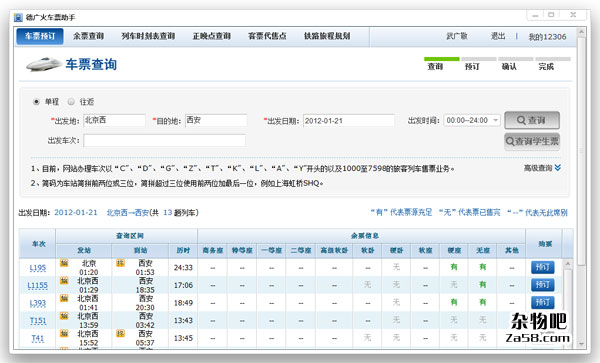The width and height of the screenshot is (600, 363).
Task: Switch to the 余票查询 tab
Action: 88,36
